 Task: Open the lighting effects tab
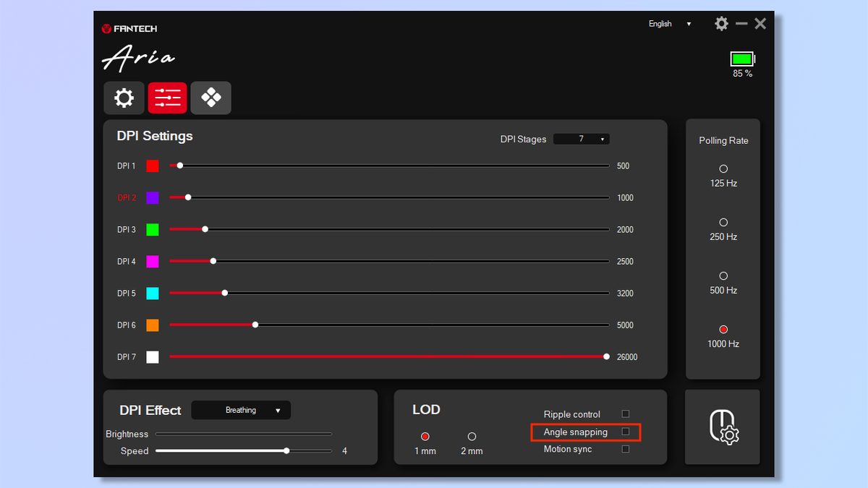coord(210,98)
